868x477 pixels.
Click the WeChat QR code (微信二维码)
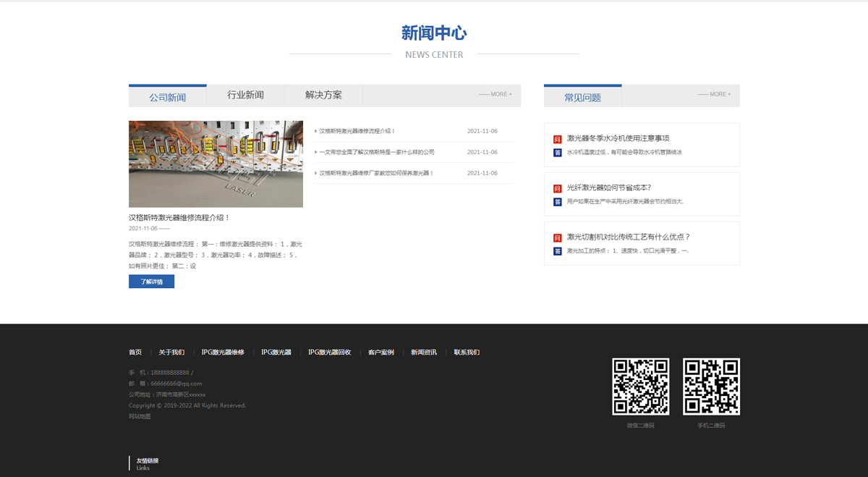(640, 387)
